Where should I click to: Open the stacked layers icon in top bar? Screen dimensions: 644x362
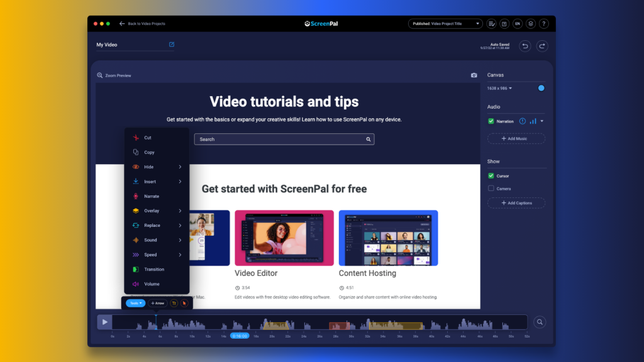(x=531, y=24)
